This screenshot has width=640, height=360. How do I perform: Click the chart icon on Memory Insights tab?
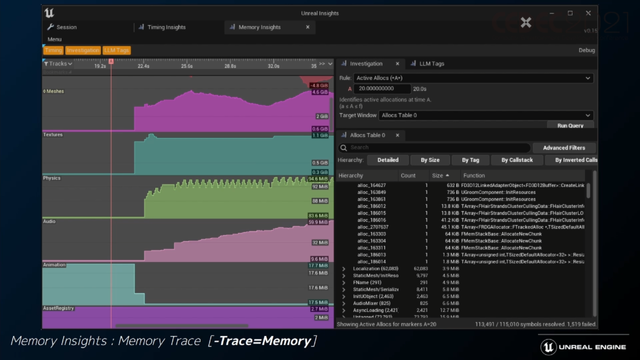232,27
